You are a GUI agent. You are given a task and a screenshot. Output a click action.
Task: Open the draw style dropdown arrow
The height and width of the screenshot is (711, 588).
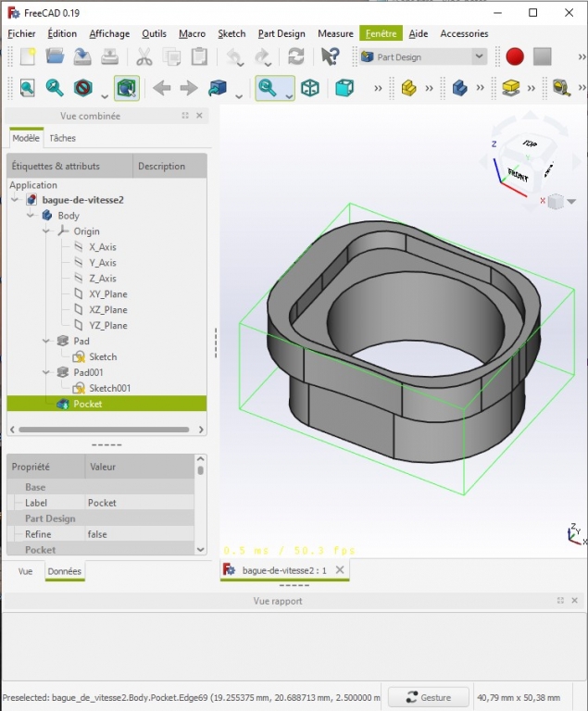105,96
